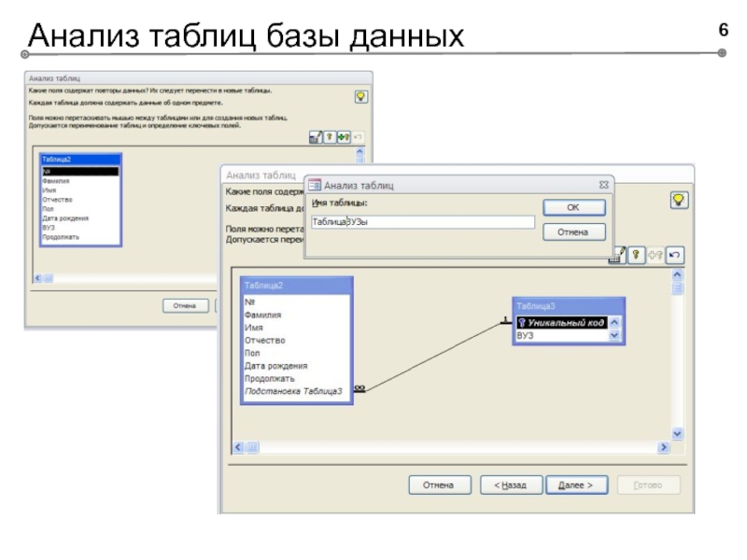Click the Имя таблицы text field
The width and height of the screenshot is (747, 560).
click(423, 222)
